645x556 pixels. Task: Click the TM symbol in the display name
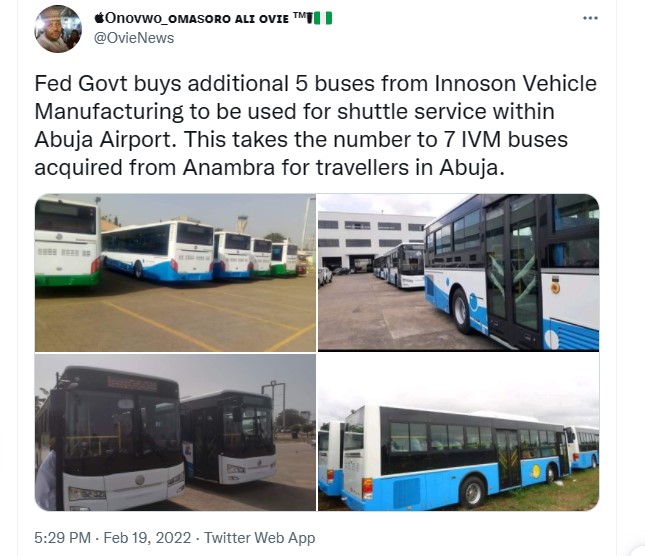[x=299, y=16]
